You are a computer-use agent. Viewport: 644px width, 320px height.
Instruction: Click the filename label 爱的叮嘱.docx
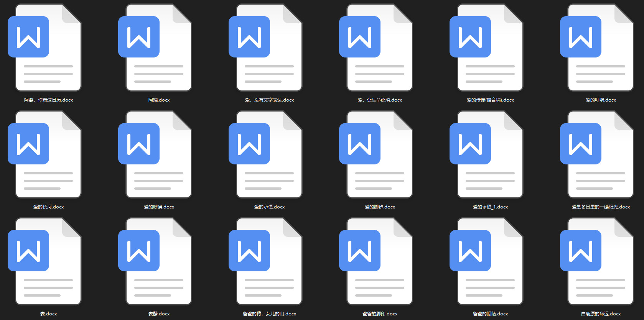[601, 100]
